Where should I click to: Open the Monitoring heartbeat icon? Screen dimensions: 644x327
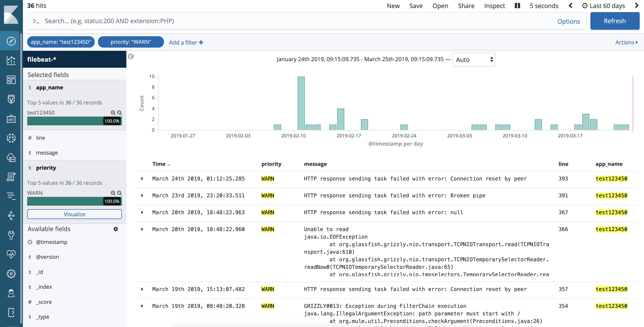click(11, 254)
